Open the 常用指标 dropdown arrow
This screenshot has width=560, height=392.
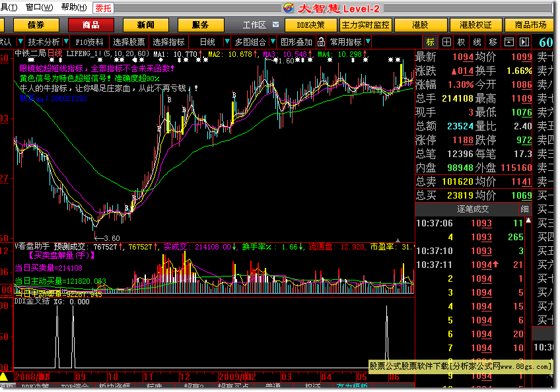pyautogui.click(x=368, y=42)
